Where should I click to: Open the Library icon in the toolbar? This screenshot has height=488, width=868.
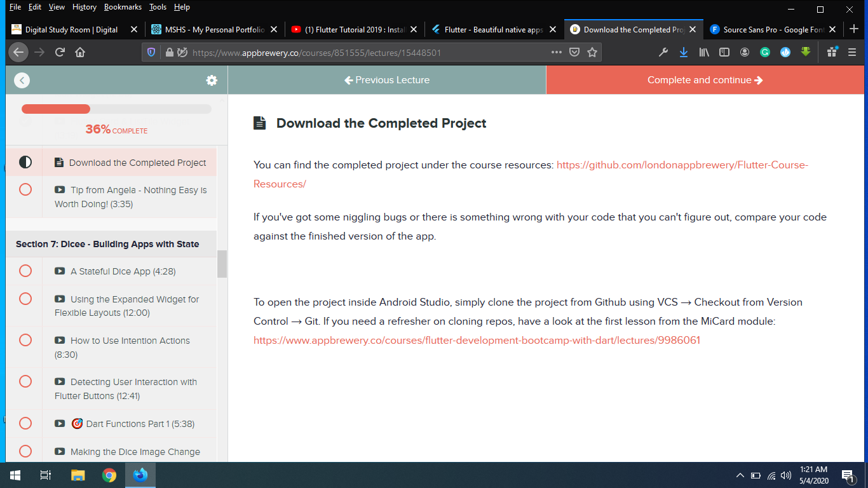[704, 53]
